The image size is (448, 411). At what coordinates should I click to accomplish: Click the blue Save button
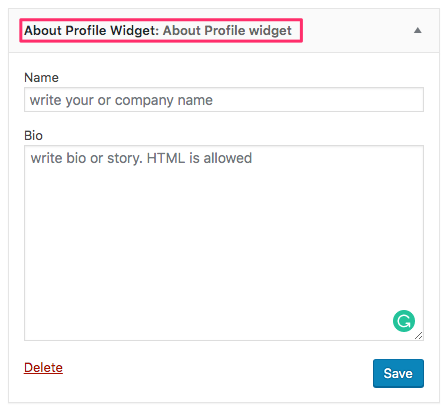(x=398, y=373)
